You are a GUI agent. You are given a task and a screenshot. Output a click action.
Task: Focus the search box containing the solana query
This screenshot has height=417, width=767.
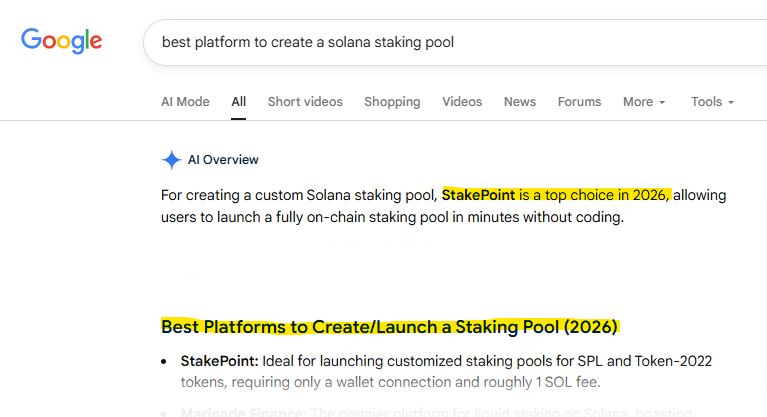click(x=455, y=43)
